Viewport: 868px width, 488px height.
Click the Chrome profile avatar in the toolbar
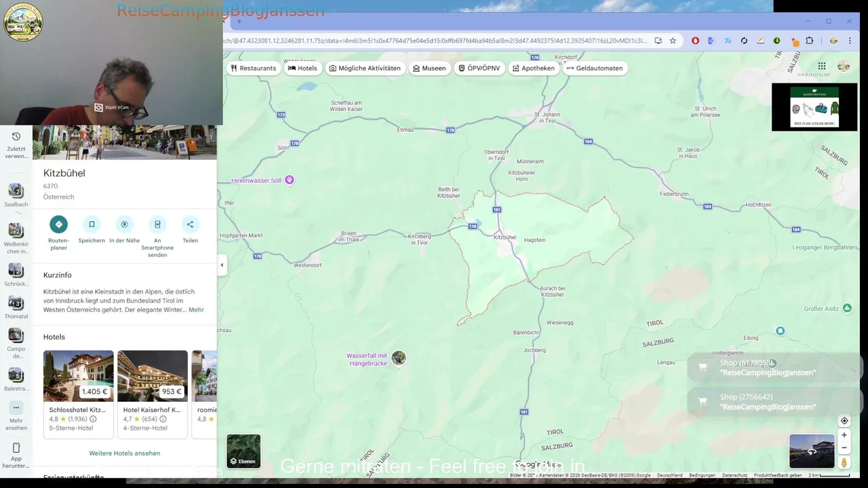click(x=833, y=41)
